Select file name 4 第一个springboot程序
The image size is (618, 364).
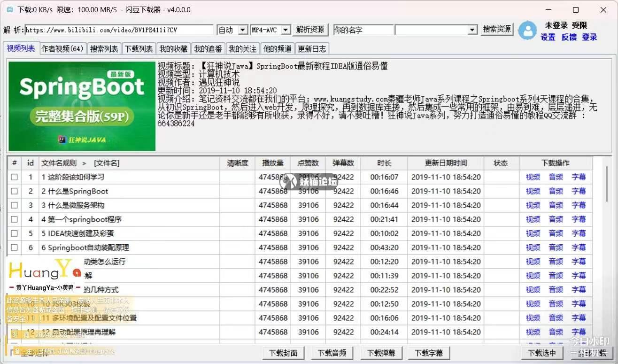point(82,219)
